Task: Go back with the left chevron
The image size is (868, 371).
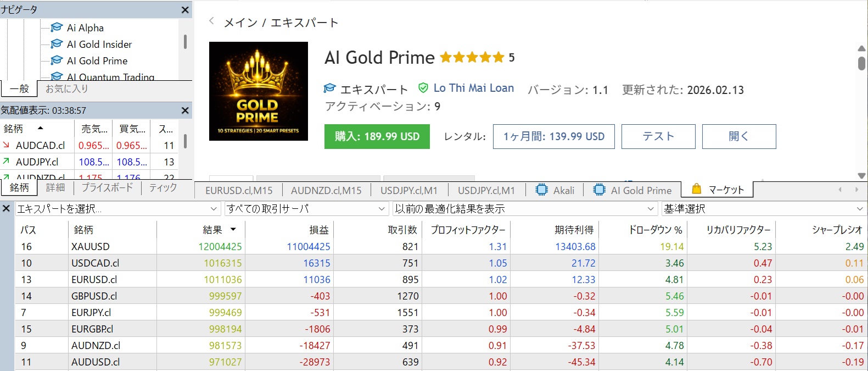Action: (211, 21)
